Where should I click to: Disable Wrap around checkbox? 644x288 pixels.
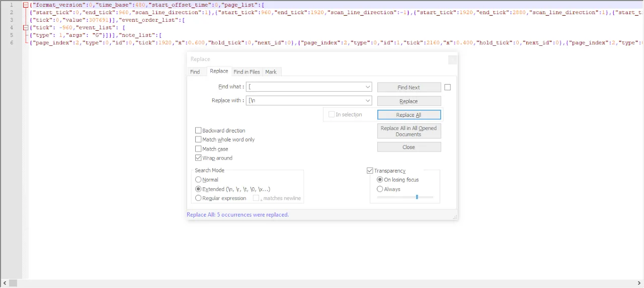(x=198, y=158)
